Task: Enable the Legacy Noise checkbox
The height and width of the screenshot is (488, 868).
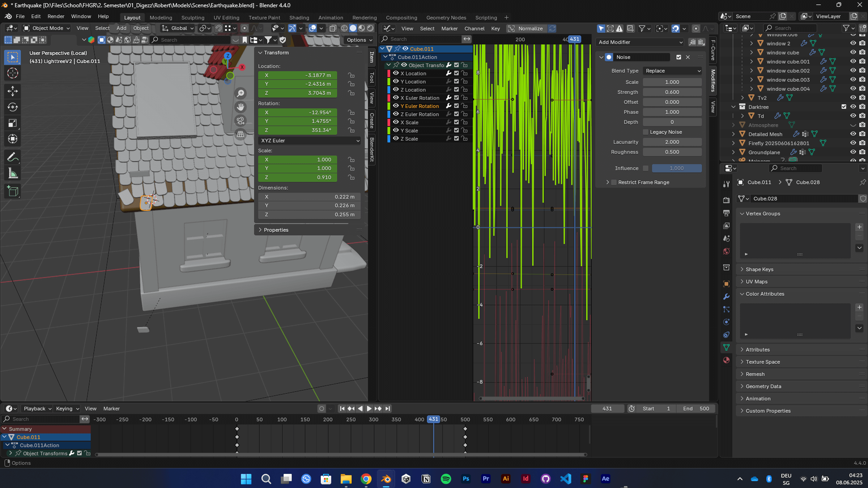Action: click(x=646, y=132)
